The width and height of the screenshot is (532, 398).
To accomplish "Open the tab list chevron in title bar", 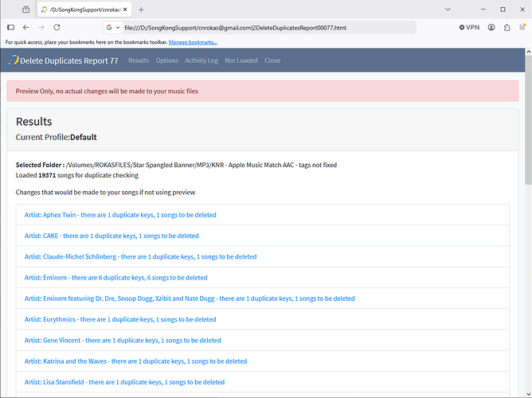I will pyautogui.click(x=448, y=10).
